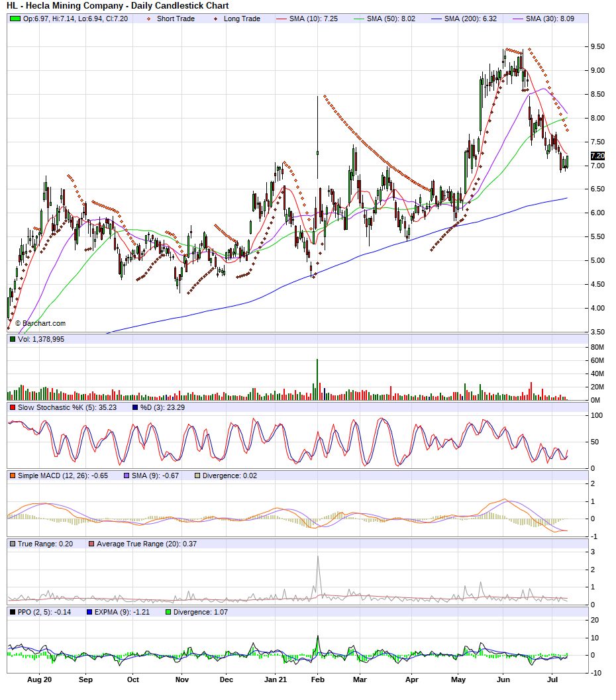This screenshot has height=700, width=616.
Task: Click the green PPO Divergence swatch
Action: coord(168,613)
